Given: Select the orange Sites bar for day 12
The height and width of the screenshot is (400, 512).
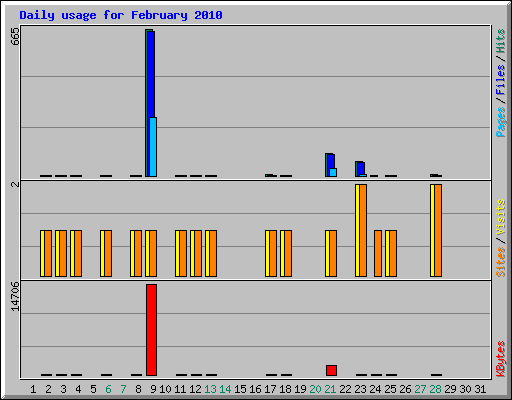Looking at the screenshot, I should (x=198, y=253).
